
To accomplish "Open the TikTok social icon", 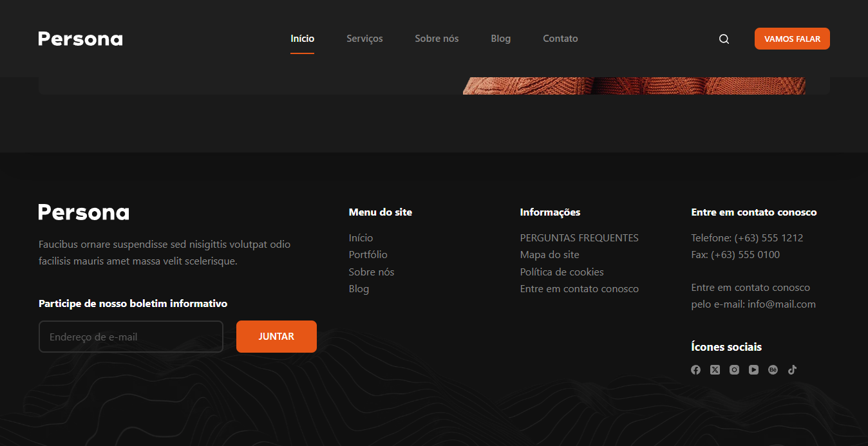I will [x=792, y=369].
